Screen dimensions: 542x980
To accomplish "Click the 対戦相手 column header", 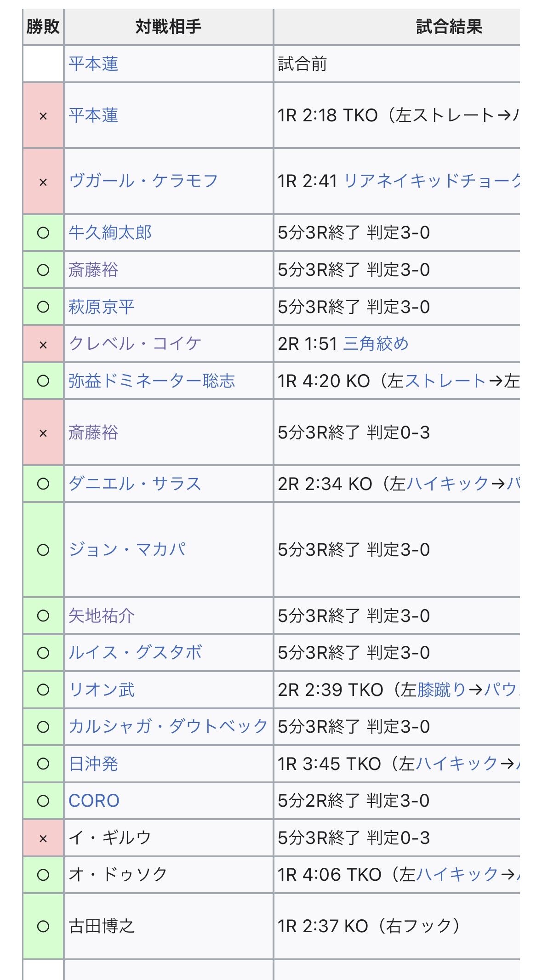I will [x=169, y=27].
